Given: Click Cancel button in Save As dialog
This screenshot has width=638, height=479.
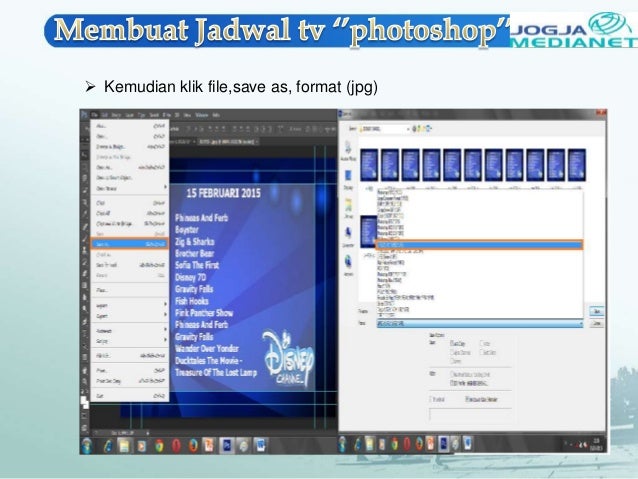Looking at the screenshot, I should pyautogui.click(x=597, y=324).
